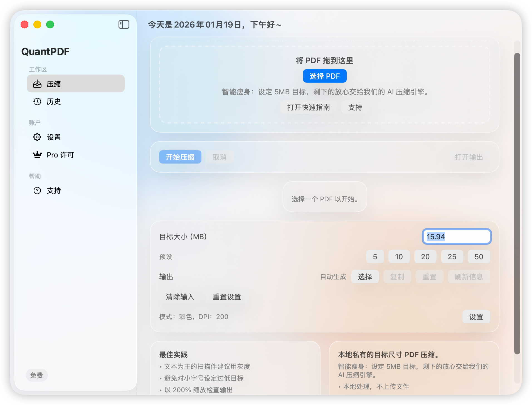The width and height of the screenshot is (532, 405).
Task: Select the 20 MB preset
Action: (425, 256)
